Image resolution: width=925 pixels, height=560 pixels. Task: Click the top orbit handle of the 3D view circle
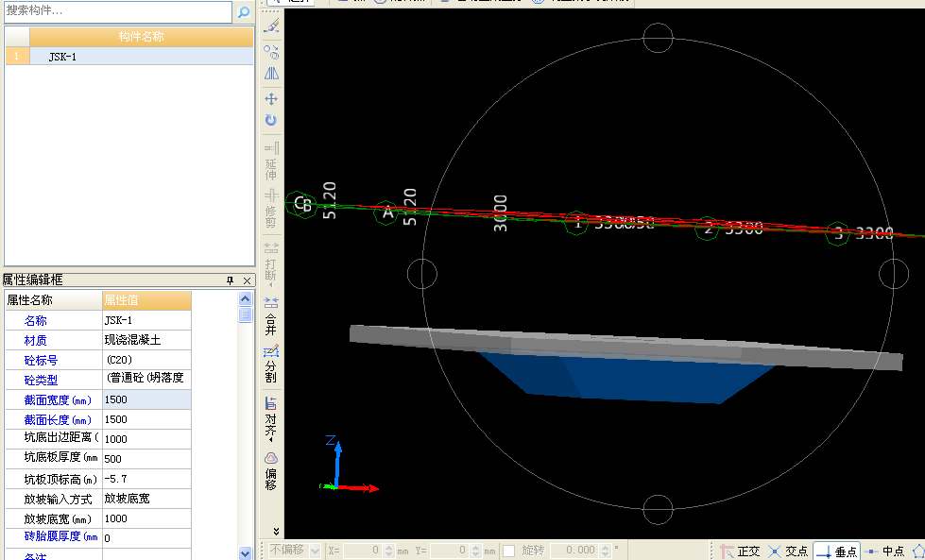click(x=658, y=39)
